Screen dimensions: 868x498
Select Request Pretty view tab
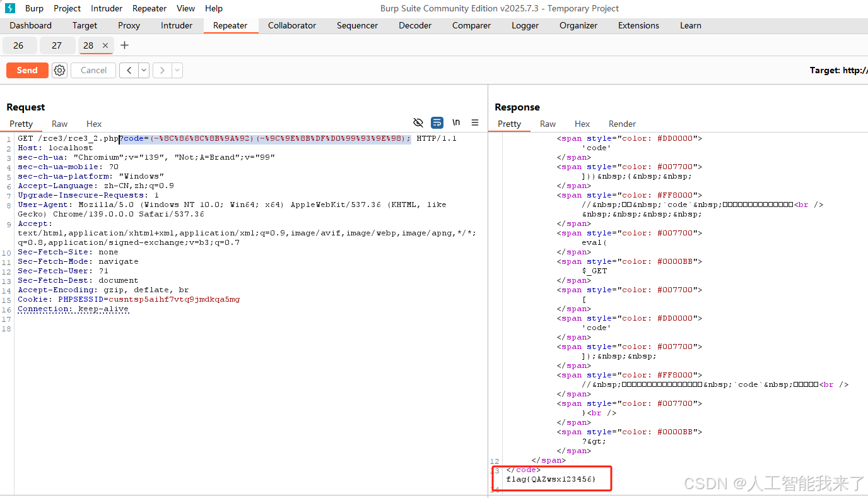[x=21, y=124]
